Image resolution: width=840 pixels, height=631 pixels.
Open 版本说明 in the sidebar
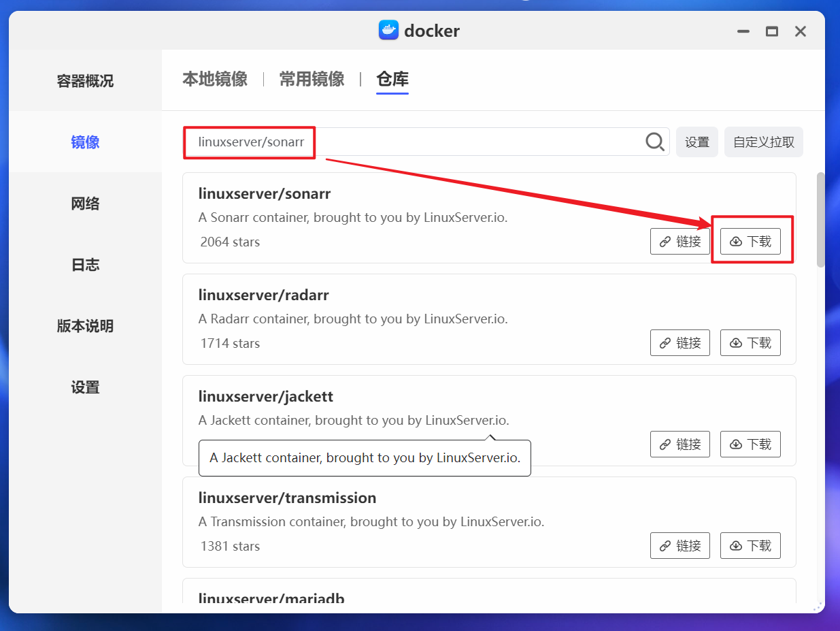coord(85,326)
